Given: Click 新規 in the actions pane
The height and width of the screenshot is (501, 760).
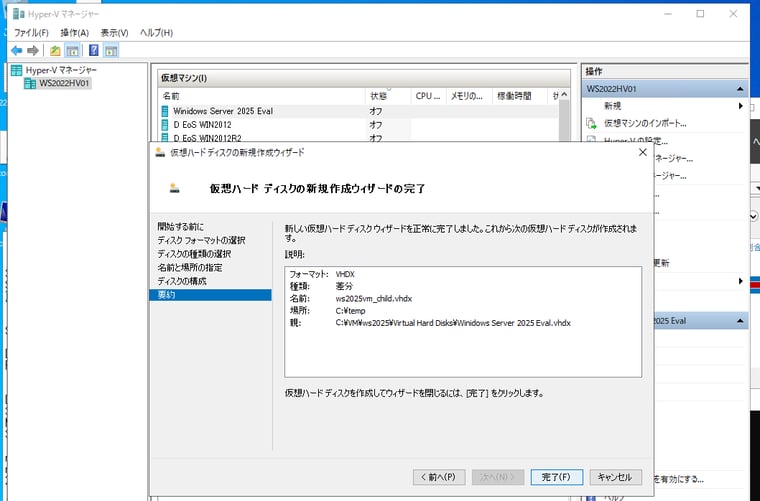Looking at the screenshot, I should click(x=612, y=106).
